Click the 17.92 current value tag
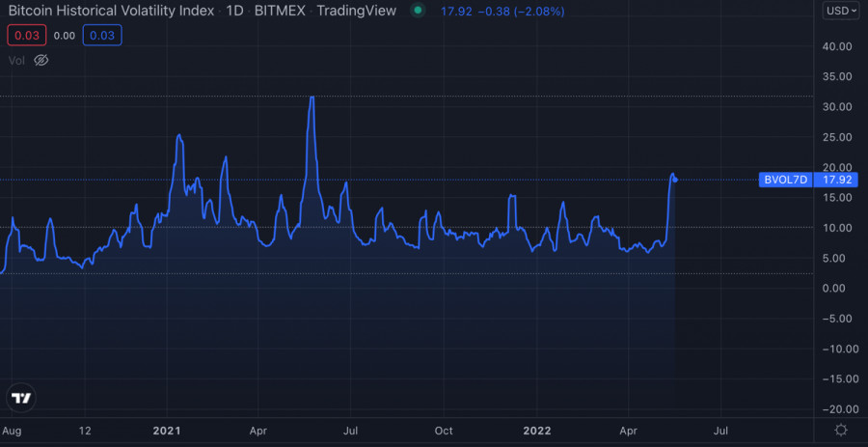 pos(836,180)
